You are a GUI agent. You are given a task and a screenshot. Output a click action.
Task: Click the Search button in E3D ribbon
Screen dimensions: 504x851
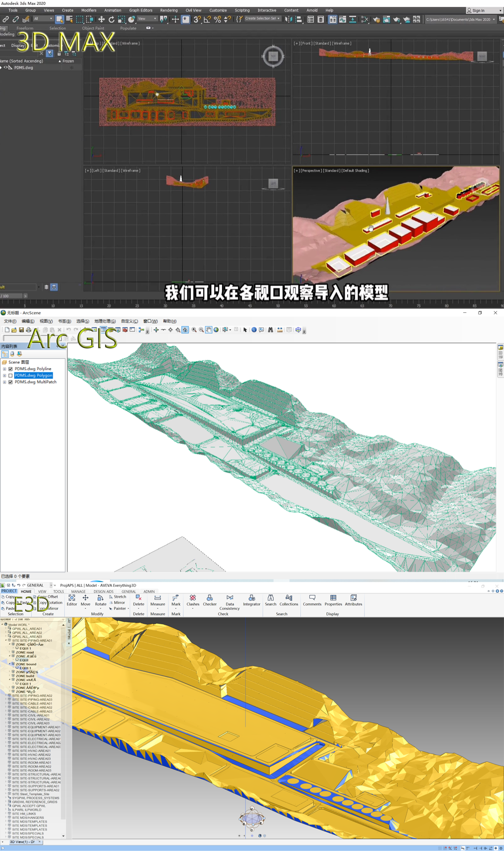click(x=270, y=600)
